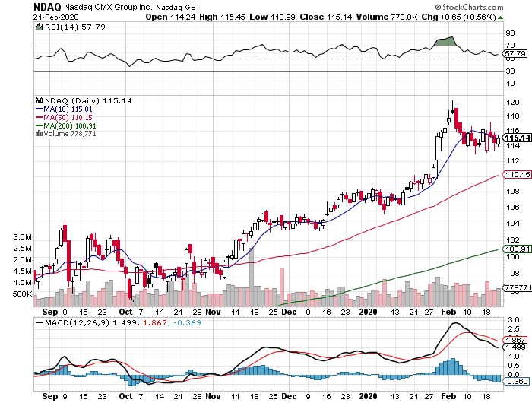Click the RSI(14) indicator icon at top left
Image resolution: width=532 pixels, height=403 pixels.
point(40,27)
